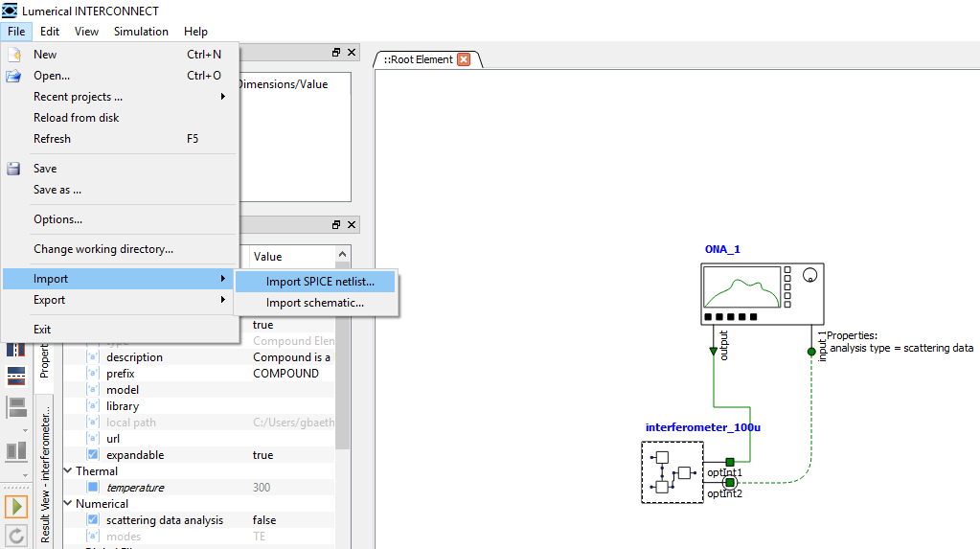The height and width of the screenshot is (549, 980).
Task: Collapse the Numerical property group
Action: click(68, 503)
